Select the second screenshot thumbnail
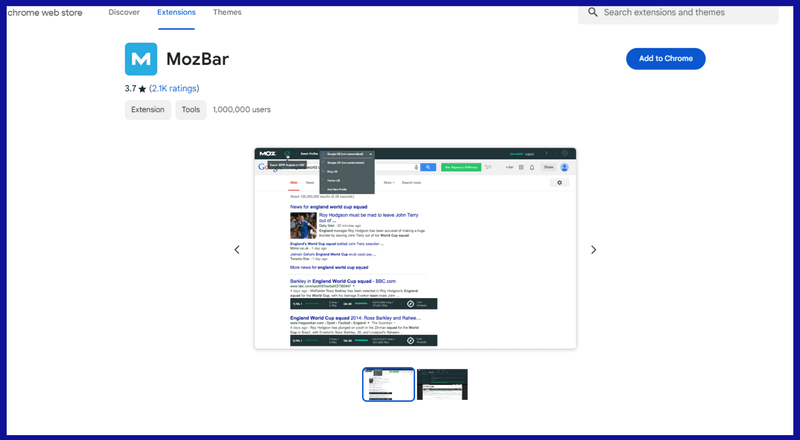 (x=442, y=384)
